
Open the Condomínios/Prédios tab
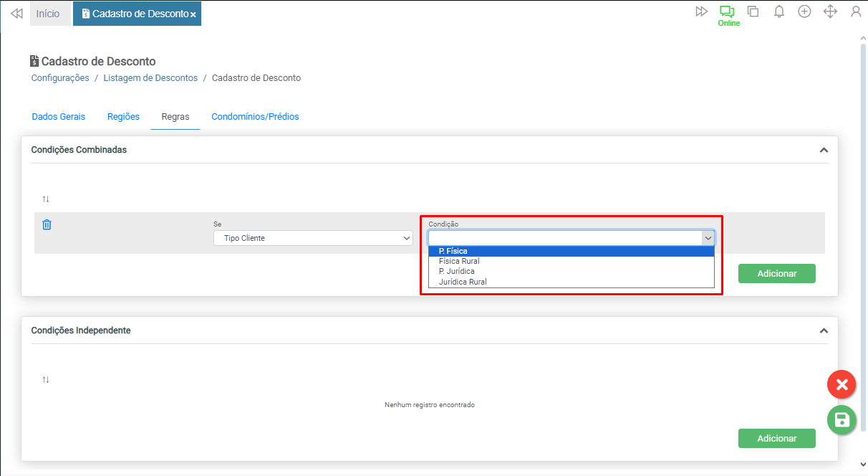255,117
